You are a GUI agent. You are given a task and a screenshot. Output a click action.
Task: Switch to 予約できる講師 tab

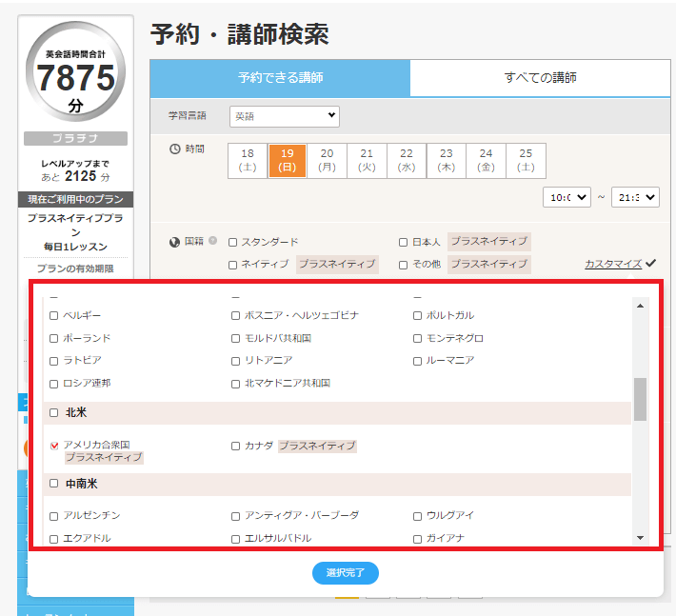(x=280, y=78)
